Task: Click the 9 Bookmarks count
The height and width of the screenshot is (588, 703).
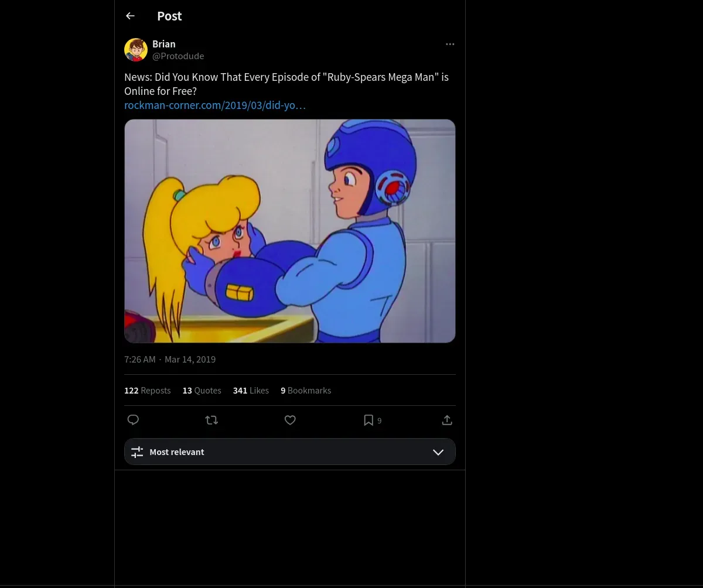Action: pos(306,391)
